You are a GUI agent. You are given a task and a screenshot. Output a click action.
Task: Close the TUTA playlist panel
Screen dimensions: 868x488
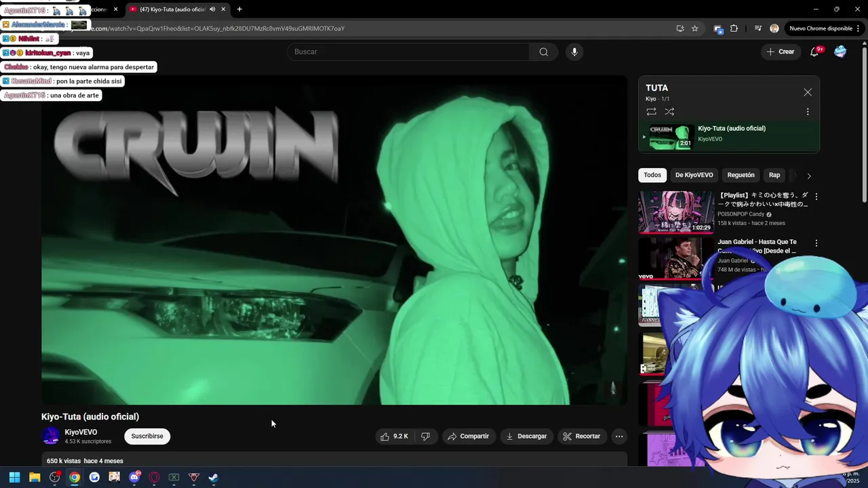[x=808, y=92]
